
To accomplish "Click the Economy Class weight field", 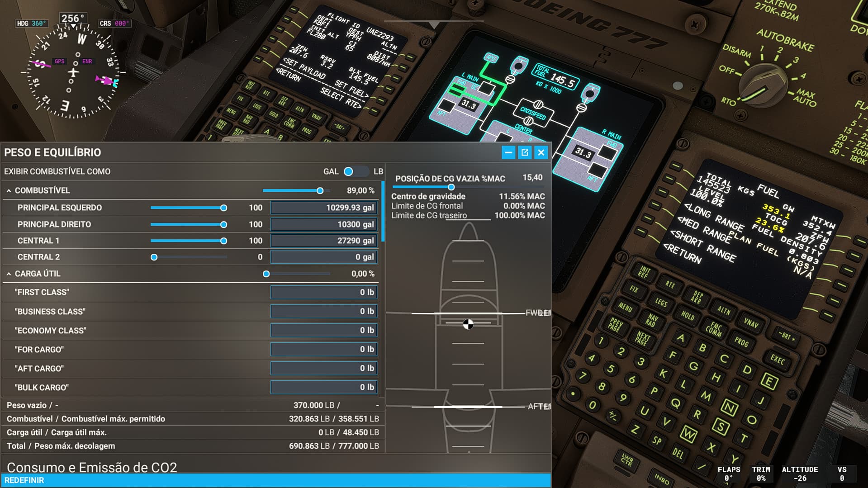I will coord(324,331).
